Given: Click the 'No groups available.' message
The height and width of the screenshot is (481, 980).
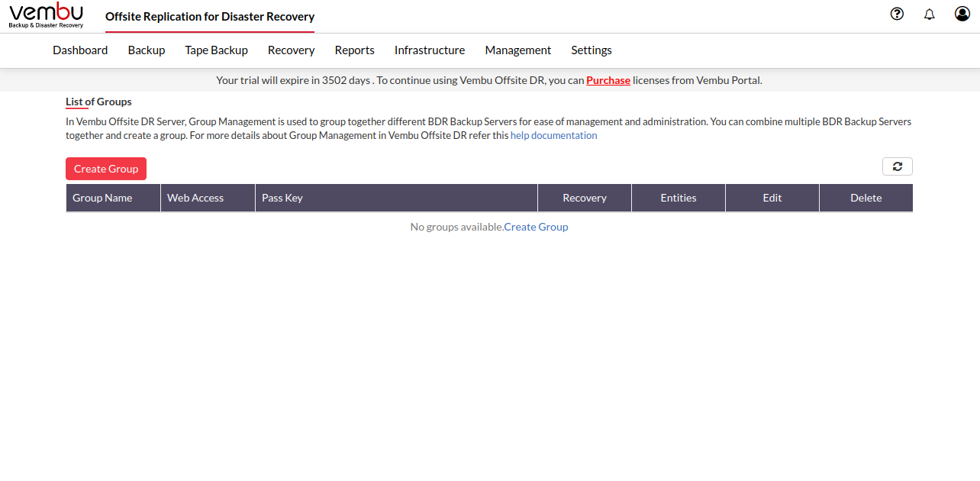Looking at the screenshot, I should pyautogui.click(x=456, y=227).
